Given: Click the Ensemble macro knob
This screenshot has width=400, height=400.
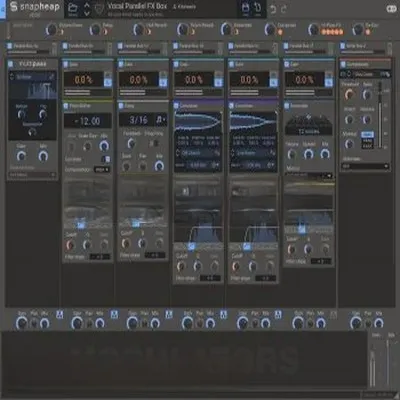Looking at the screenshot, I should click(x=226, y=30).
